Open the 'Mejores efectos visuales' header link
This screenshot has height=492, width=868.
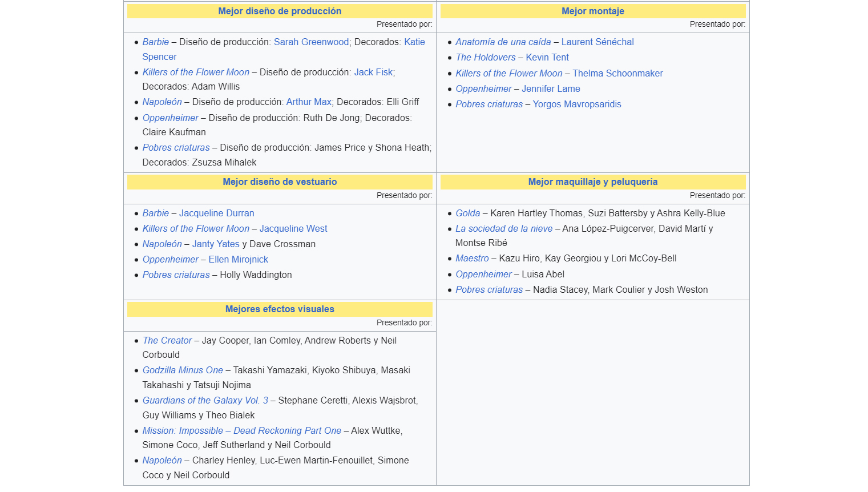[x=280, y=309]
